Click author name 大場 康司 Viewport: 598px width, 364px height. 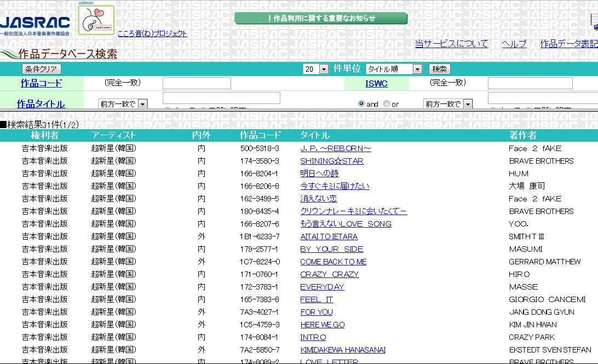click(527, 186)
